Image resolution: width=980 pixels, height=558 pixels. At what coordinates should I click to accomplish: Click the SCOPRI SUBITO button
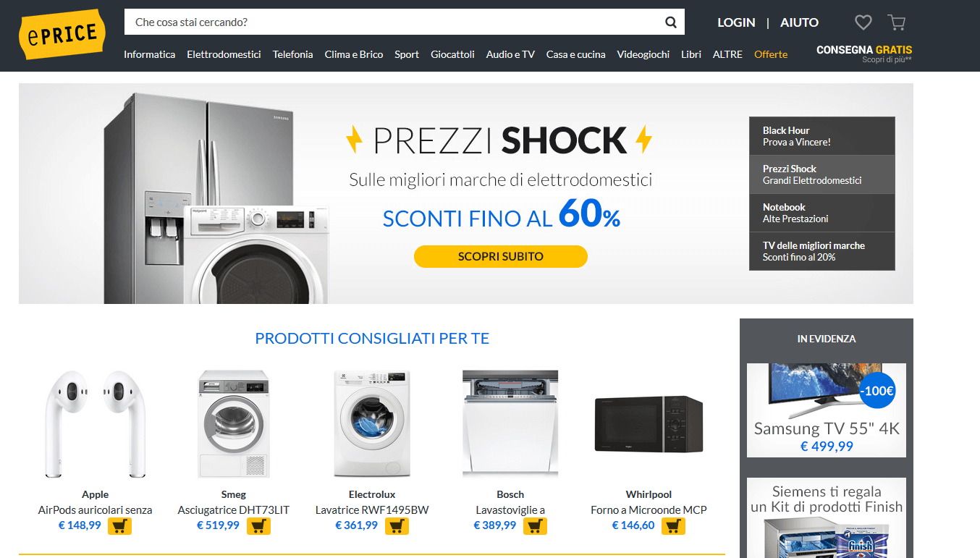point(501,256)
